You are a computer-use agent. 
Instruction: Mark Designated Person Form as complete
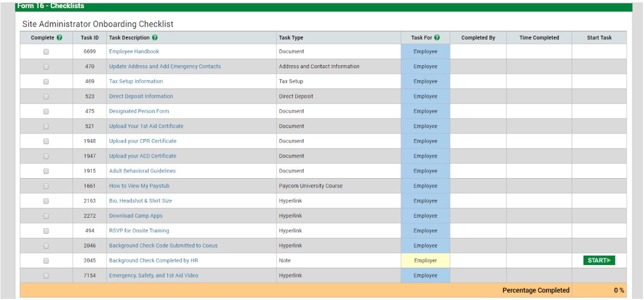[x=46, y=111]
